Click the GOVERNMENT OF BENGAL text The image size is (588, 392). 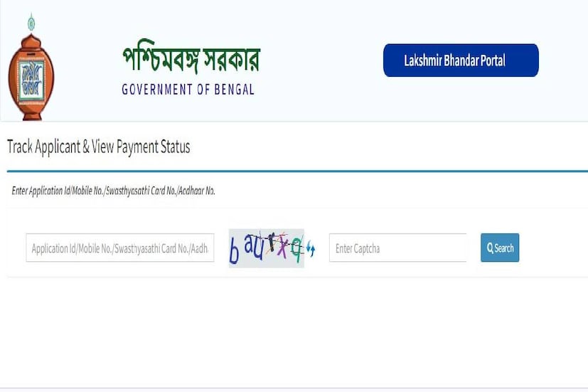pyautogui.click(x=188, y=90)
